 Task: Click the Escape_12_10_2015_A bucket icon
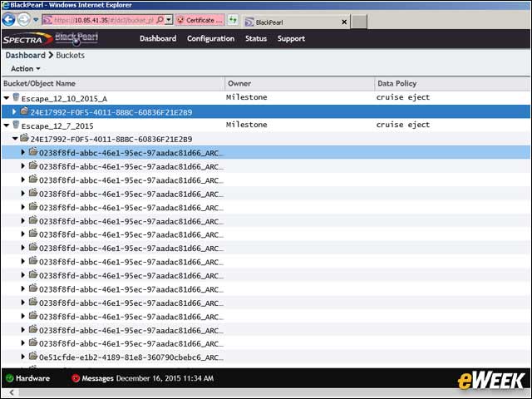point(16,97)
